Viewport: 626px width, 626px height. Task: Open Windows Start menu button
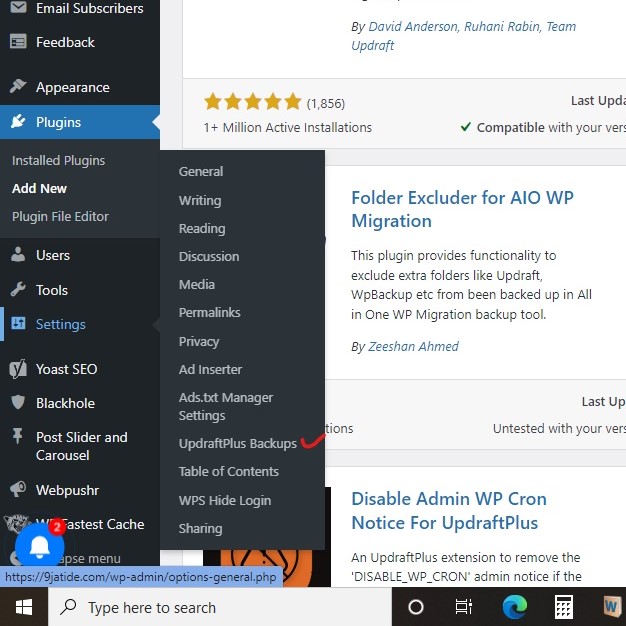tap(23, 607)
